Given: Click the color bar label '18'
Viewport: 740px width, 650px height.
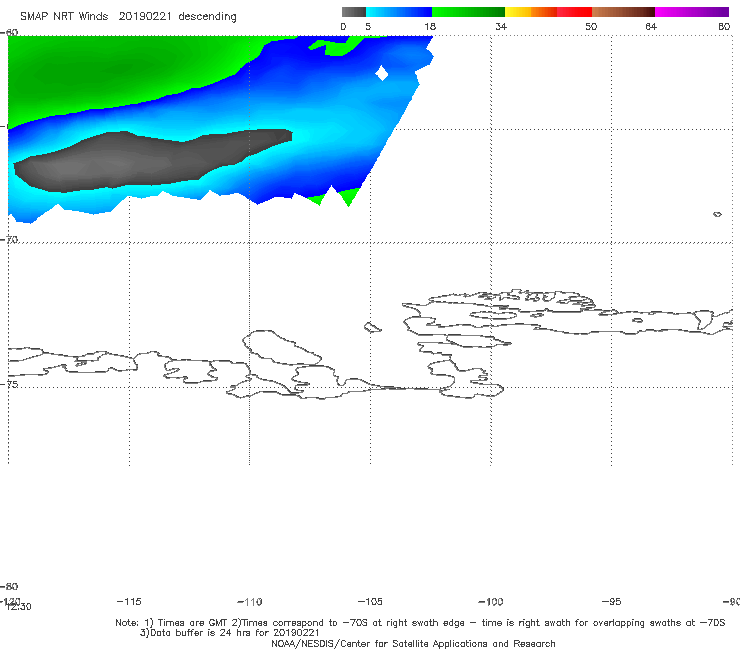Looking at the screenshot, I should click(x=430, y=27).
